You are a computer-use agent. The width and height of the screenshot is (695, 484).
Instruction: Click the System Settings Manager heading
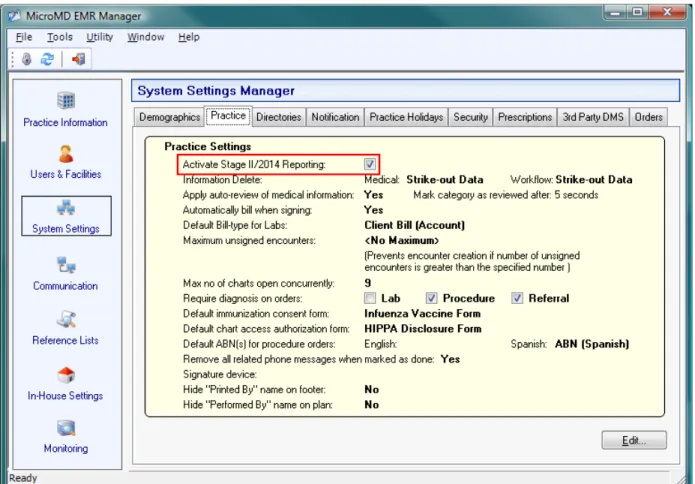pos(216,90)
